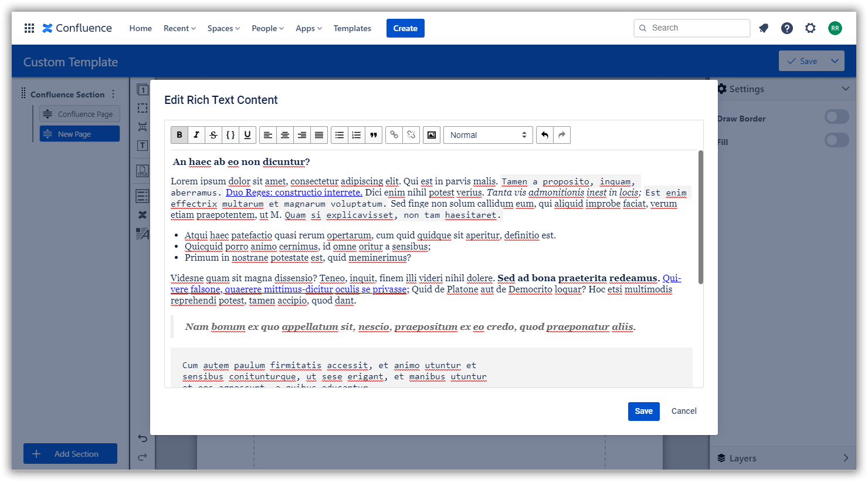Expand the Recent menu
The width and height of the screenshot is (868, 482).
point(179,28)
